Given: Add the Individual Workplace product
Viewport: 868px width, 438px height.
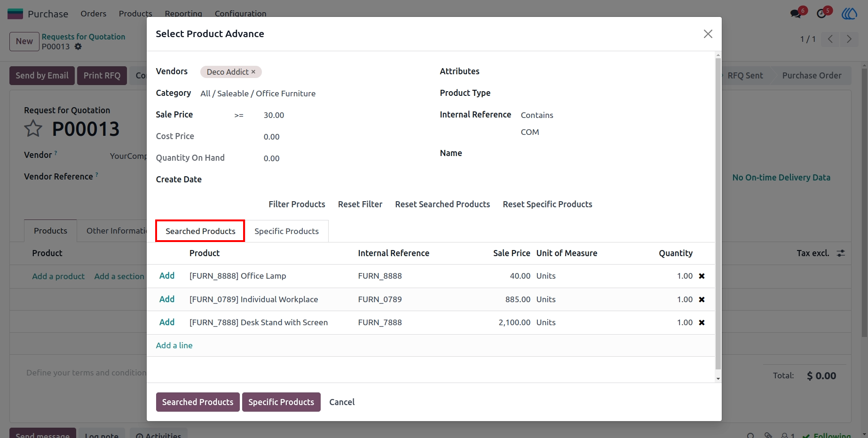Looking at the screenshot, I should 167,299.
